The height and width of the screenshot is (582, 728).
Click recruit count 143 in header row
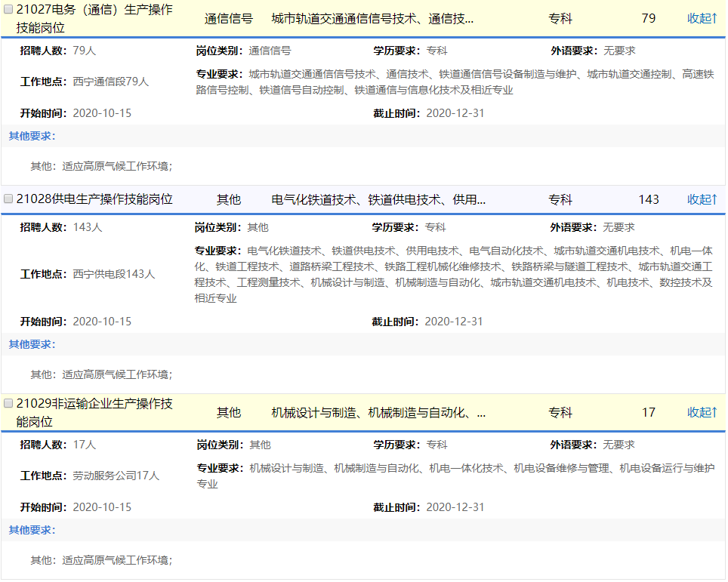coord(649,199)
